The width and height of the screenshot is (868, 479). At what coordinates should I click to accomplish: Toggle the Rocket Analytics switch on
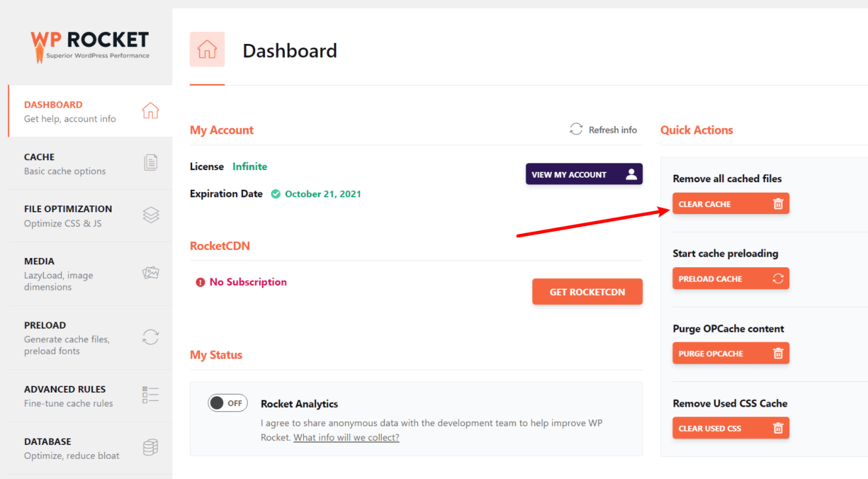(227, 403)
